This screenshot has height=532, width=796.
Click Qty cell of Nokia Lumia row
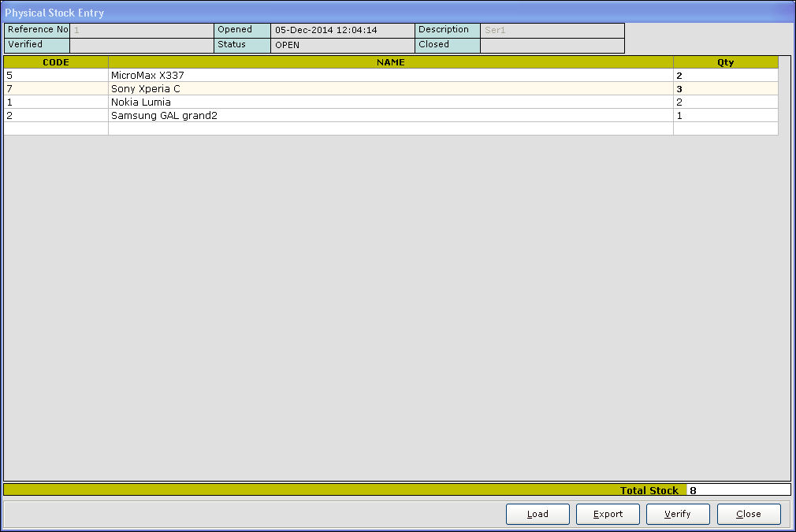click(x=725, y=102)
